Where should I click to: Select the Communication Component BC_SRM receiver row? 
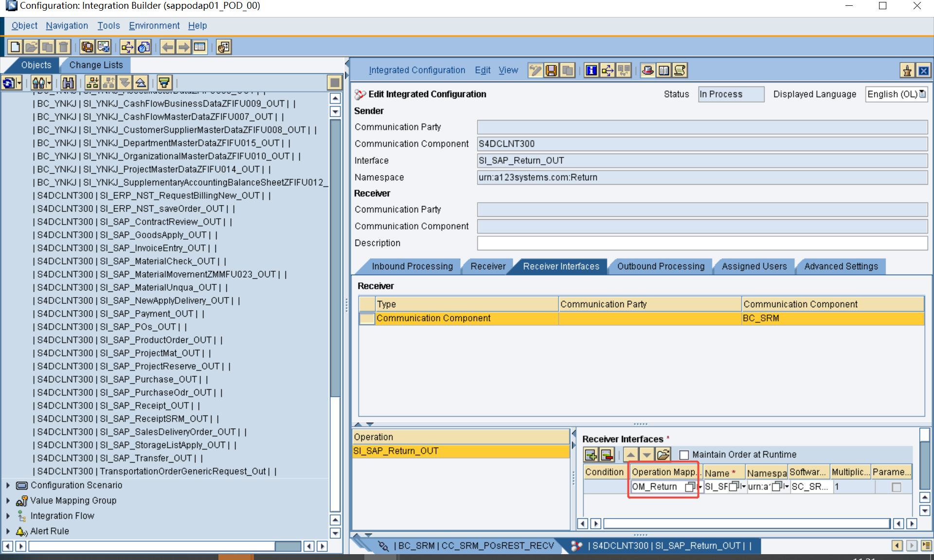point(642,318)
